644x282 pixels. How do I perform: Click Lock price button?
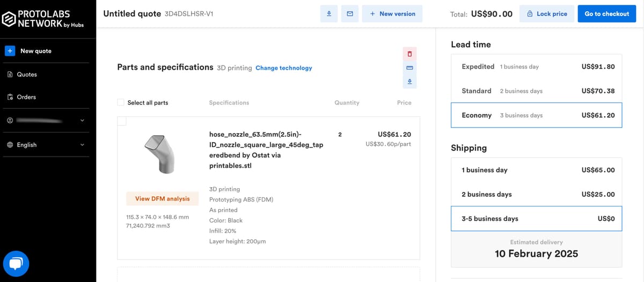click(x=547, y=14)
